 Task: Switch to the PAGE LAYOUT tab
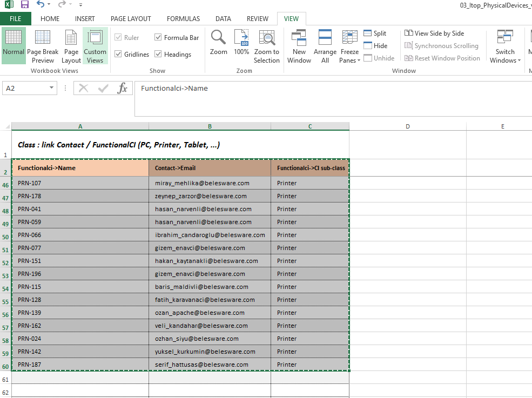(x=131, y=19)
